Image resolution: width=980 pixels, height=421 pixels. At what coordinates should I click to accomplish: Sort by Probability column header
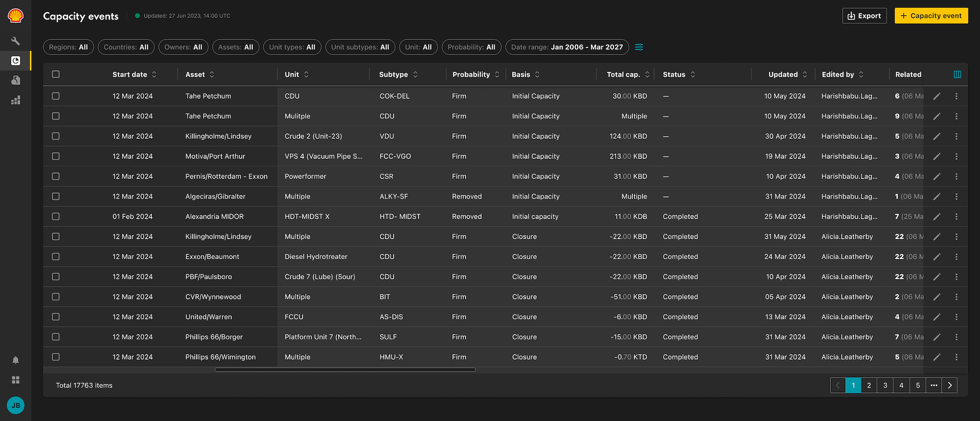pos(476,75)
